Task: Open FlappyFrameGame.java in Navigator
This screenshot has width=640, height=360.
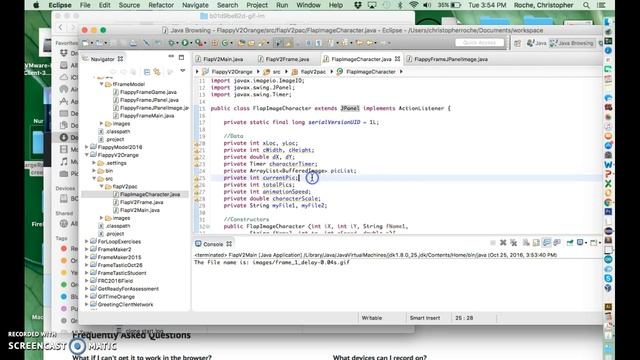Action: (x=148, y=92)
